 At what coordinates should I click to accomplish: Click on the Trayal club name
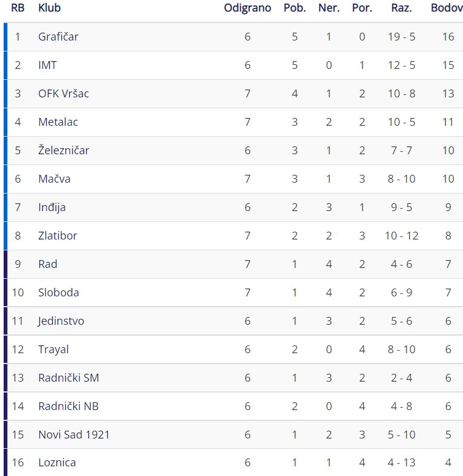click(x=53, y=350)
